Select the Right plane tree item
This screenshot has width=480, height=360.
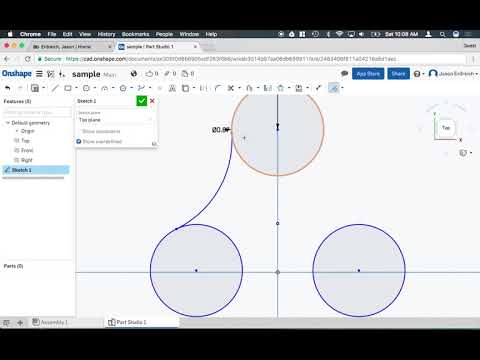point(27,160)
